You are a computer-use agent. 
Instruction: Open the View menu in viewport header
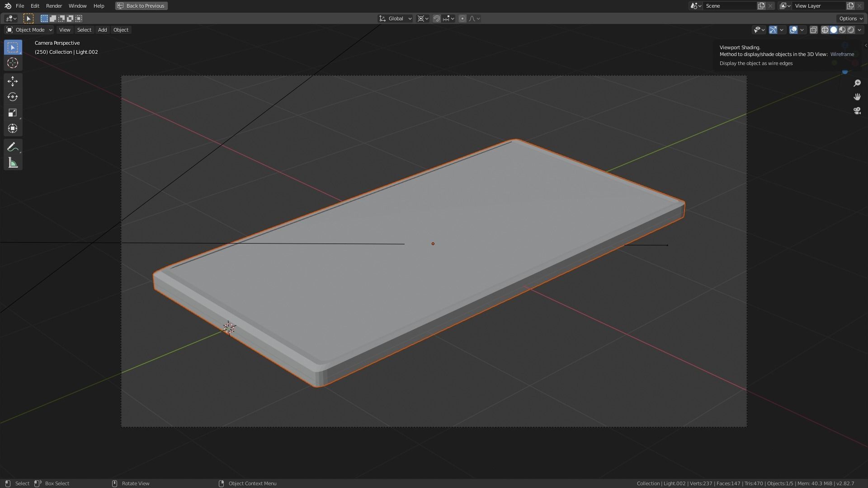[x=65, y=30]
